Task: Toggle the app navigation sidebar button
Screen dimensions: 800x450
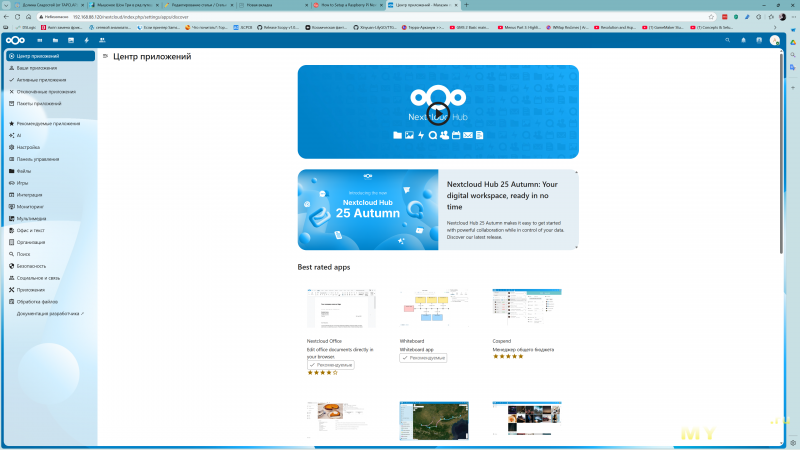Action: [x=105, y=57]
